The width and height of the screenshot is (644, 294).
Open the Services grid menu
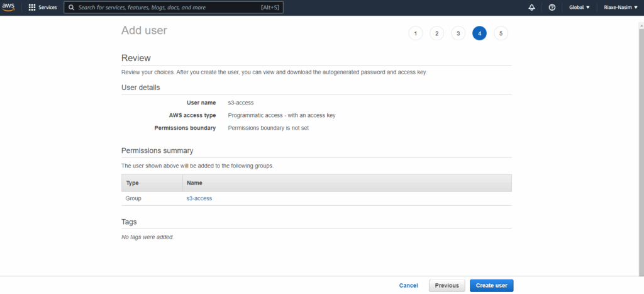[32, 8]
